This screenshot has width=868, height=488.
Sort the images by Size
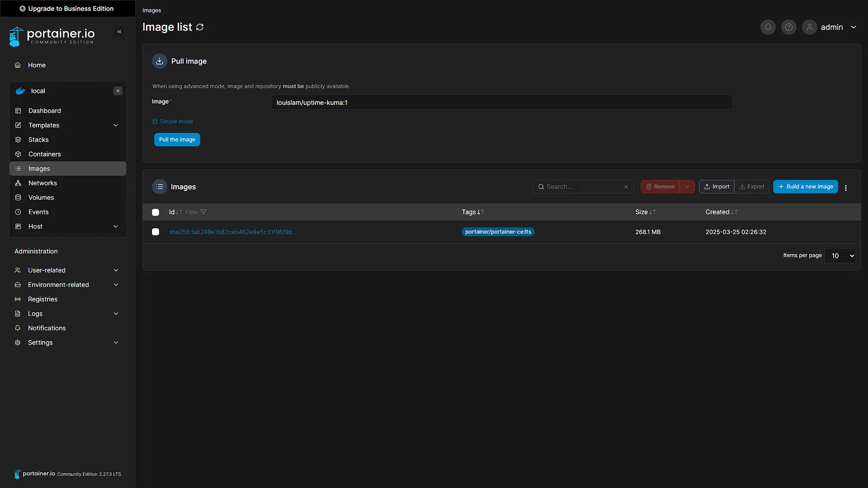(645, 212)
